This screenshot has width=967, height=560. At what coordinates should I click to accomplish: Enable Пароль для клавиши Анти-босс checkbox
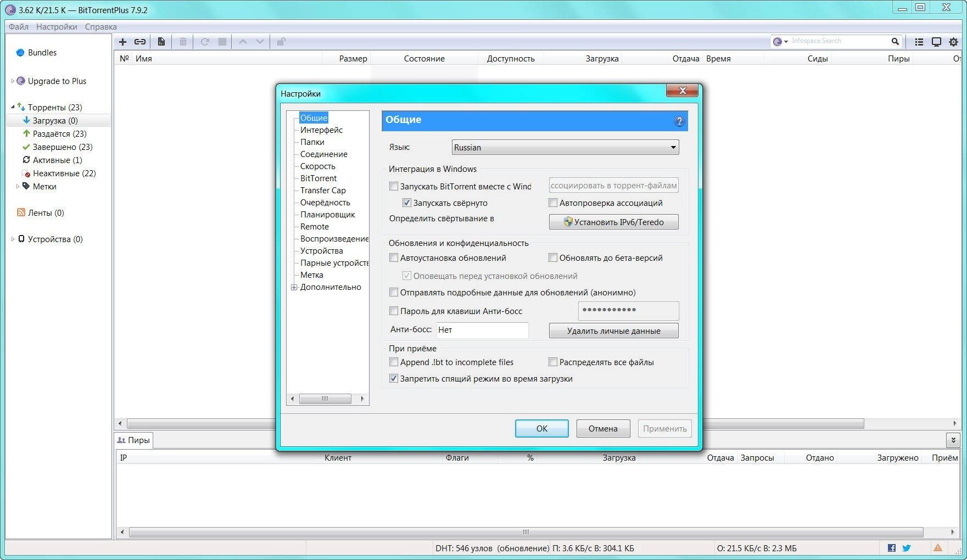pos(394,311)
